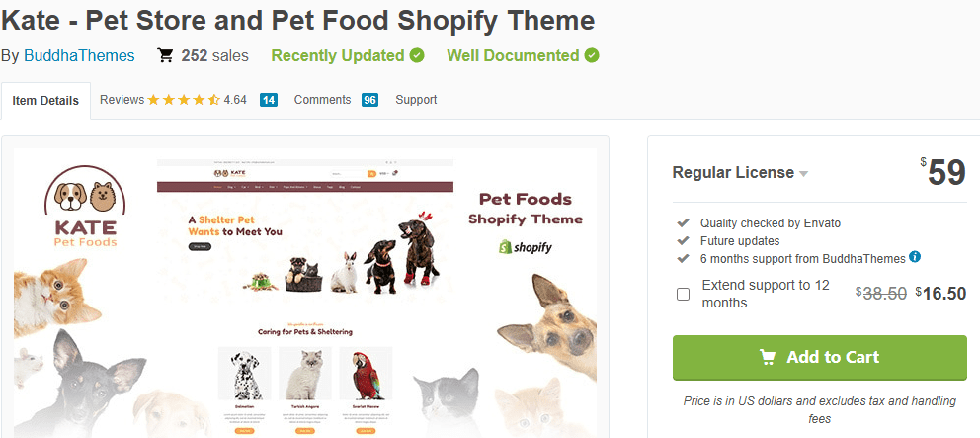Go to the Support tab
The image size is (980, 438).
coord(416,100)
